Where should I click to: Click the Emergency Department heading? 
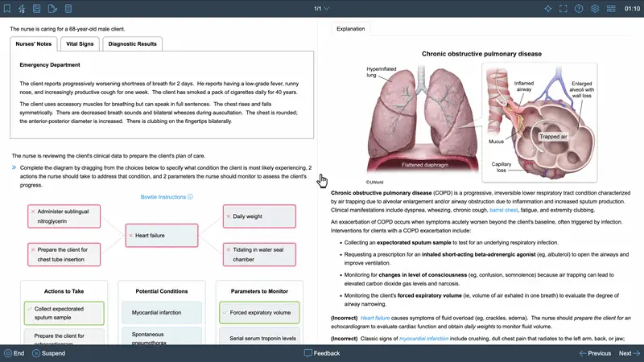(x=50, y=65)
